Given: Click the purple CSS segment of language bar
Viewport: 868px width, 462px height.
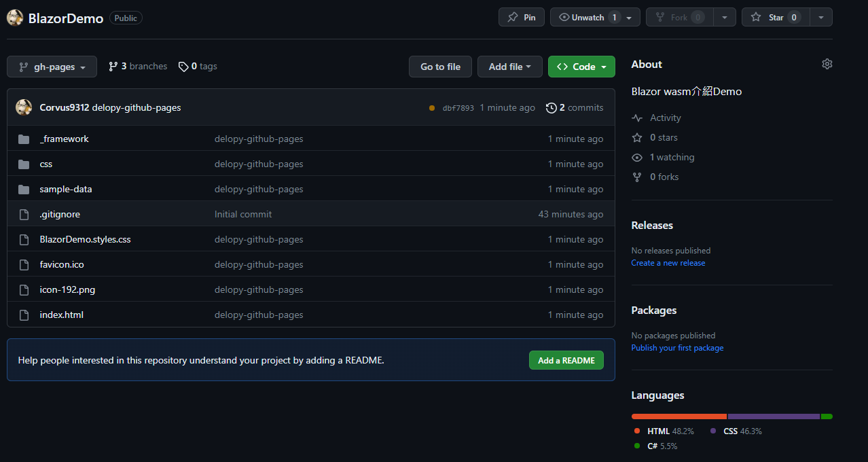Looking at the screenshot, I should 774,416.
